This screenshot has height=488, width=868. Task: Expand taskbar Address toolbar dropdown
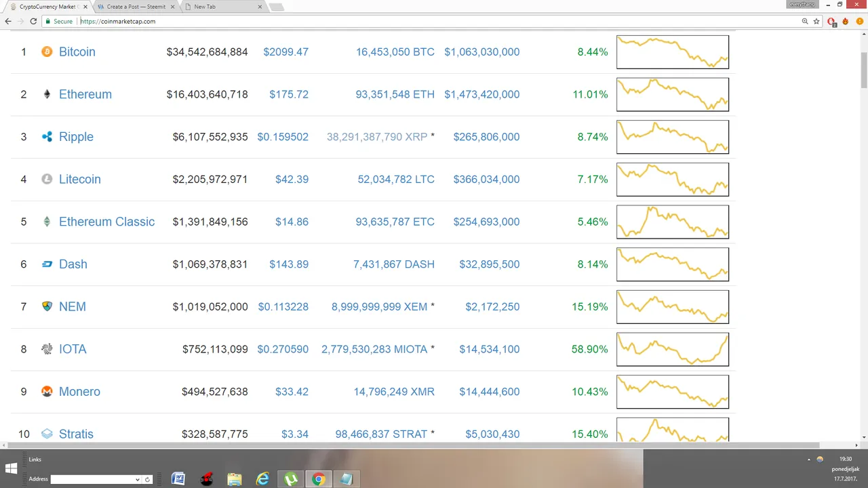click(x=138, y=479)
